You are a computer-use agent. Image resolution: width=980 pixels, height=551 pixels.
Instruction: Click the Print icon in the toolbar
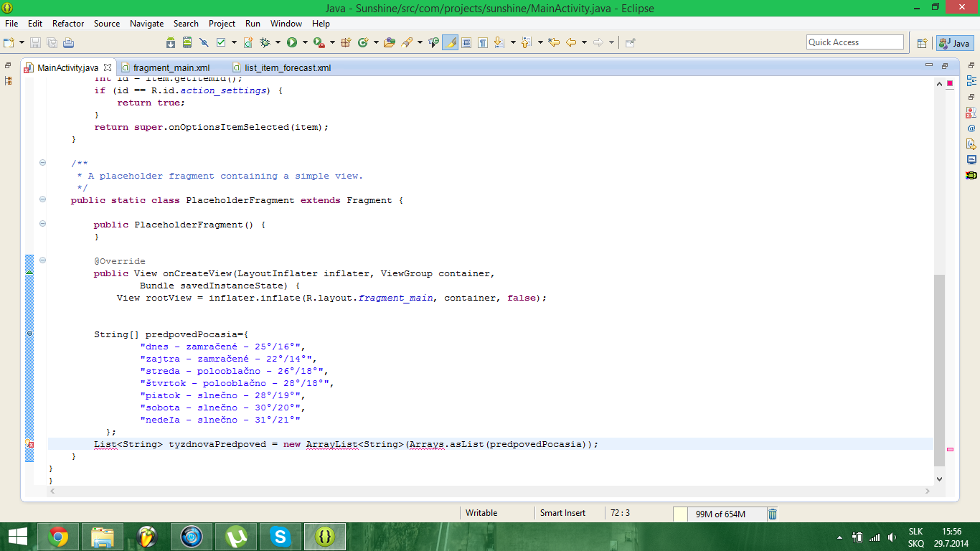pyautogui.click(x=68, y=42)
